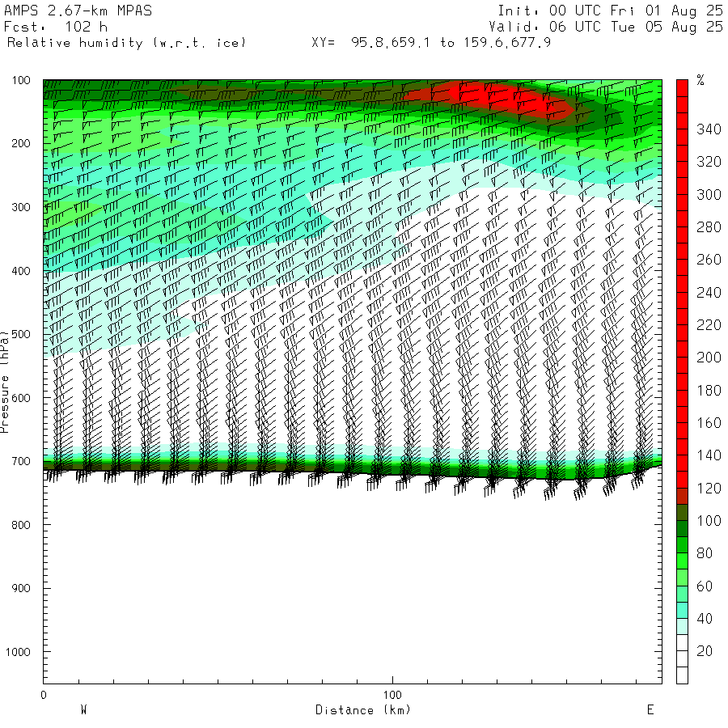Viewport: 728px width, 728px height.
Task: Select the 320 colorbar label
Action: tap(709, 162)
